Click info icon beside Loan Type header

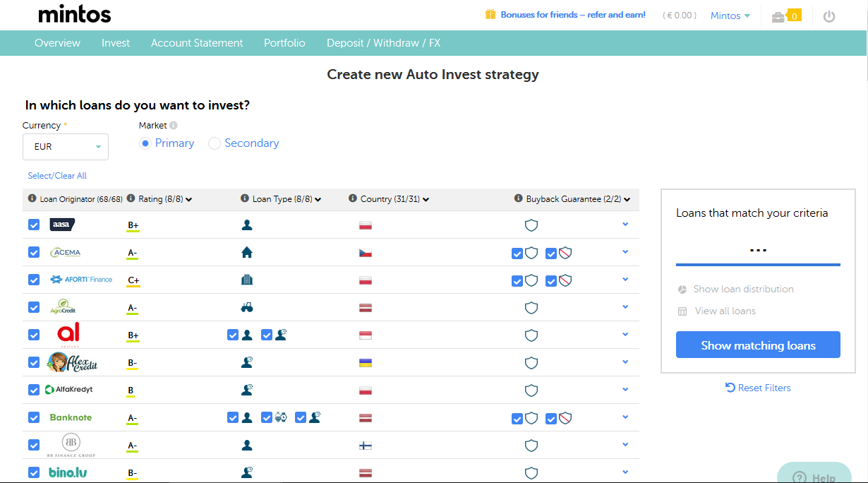pos(245,199)
